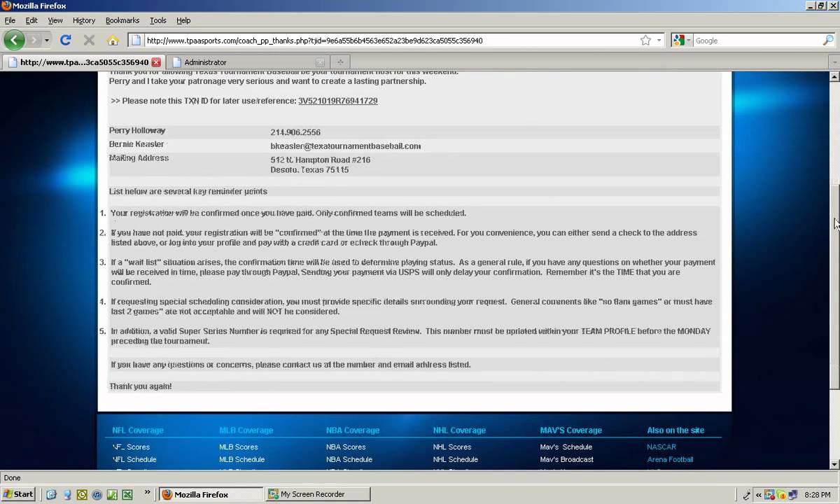Click the green notification tray icon
Screen dimensions: 840x504
point(782,495)
